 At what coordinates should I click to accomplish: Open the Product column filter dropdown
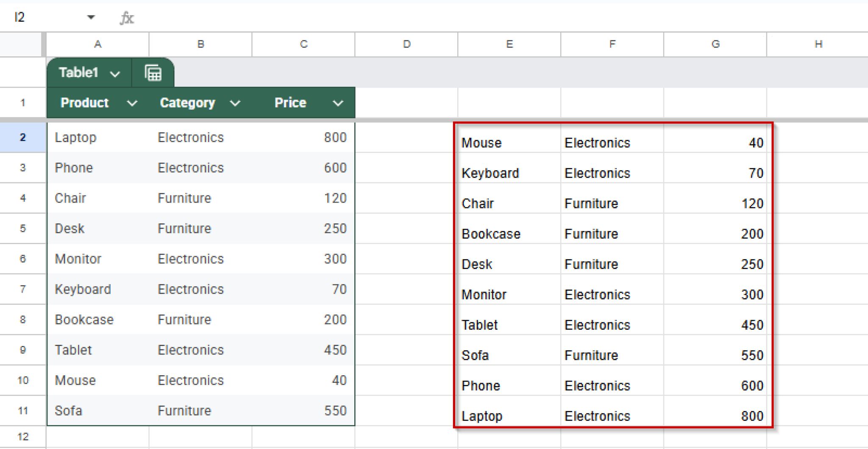(132, 103)
